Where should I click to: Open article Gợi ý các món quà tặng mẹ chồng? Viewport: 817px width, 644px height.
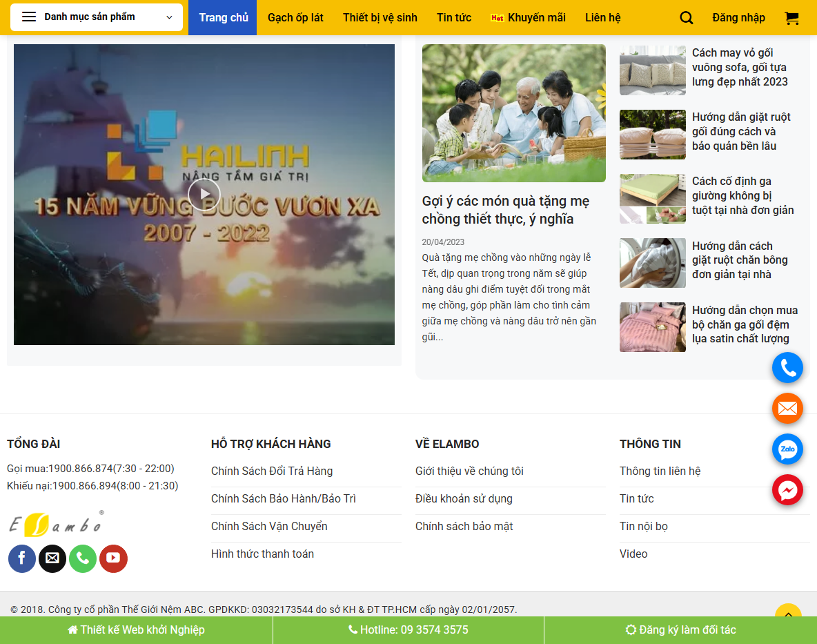coord(505,210)
